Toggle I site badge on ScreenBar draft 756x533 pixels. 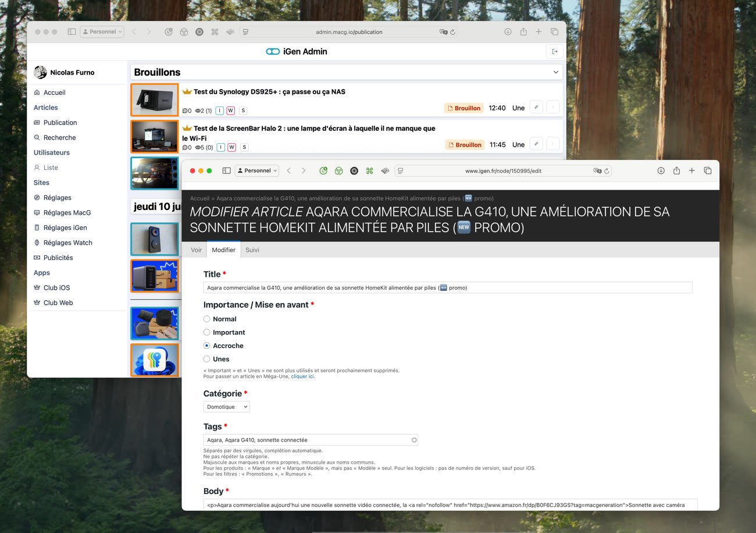pyautogui.click(x=220, y=147)
